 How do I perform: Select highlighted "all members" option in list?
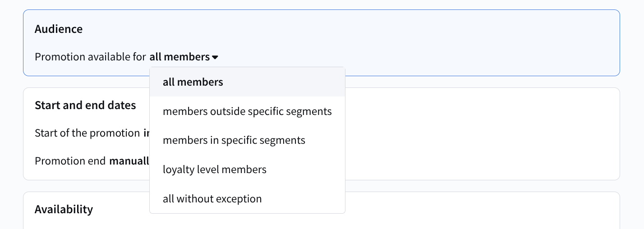193,82
